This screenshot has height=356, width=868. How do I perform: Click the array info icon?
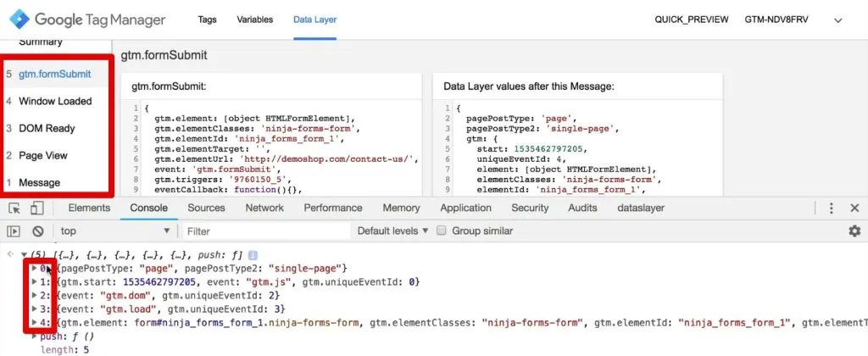coord(253,255)
